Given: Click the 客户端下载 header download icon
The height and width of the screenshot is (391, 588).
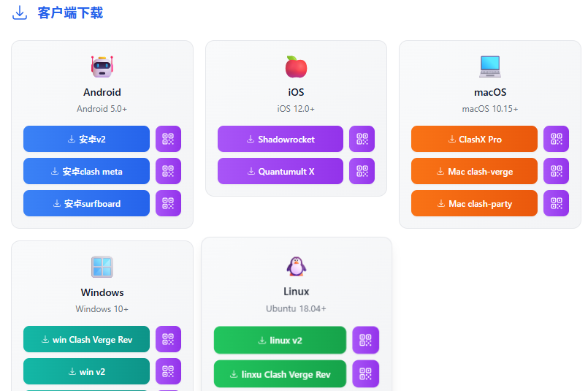Looking at the screenshot, I should tap(20, 12).
